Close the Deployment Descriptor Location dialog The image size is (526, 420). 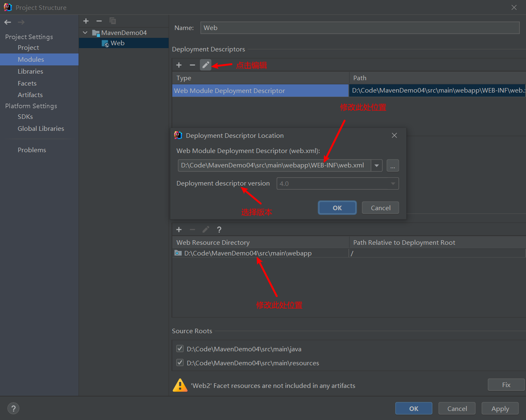tap(394, 135)
